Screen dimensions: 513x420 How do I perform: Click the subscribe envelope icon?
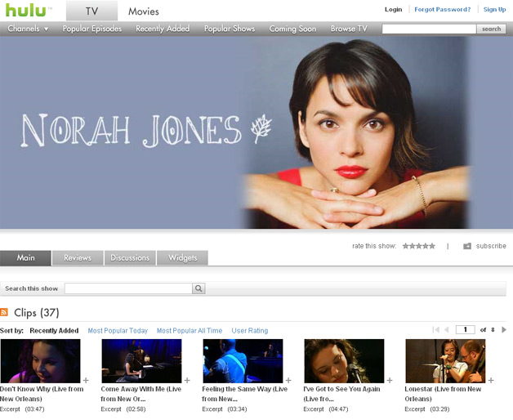point(467,246)
